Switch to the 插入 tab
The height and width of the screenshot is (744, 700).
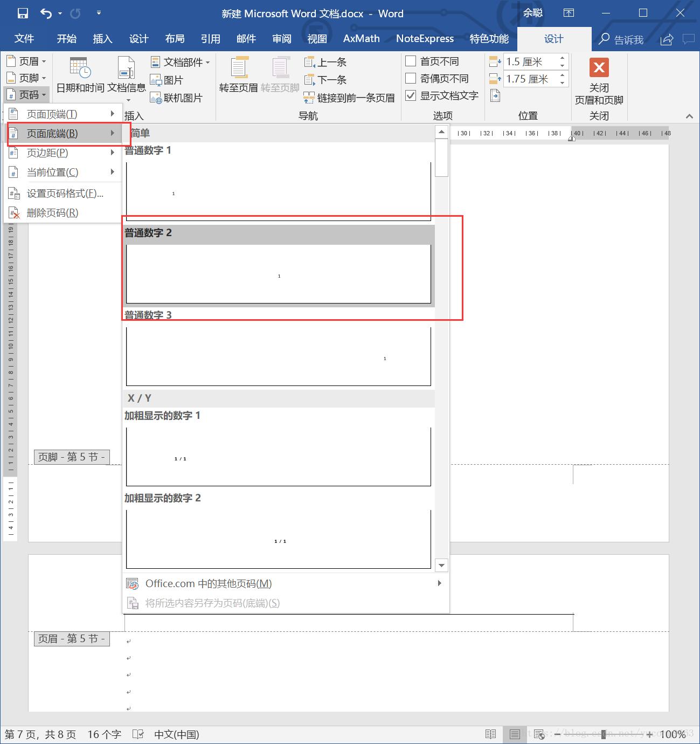pos(102,39)
